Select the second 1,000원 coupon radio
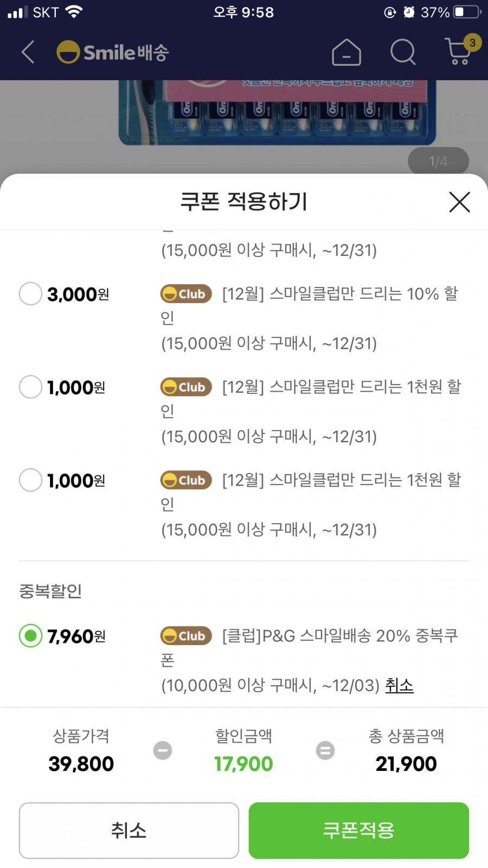The width and height of the screenshot is (488, 868). tap(30, 480)
